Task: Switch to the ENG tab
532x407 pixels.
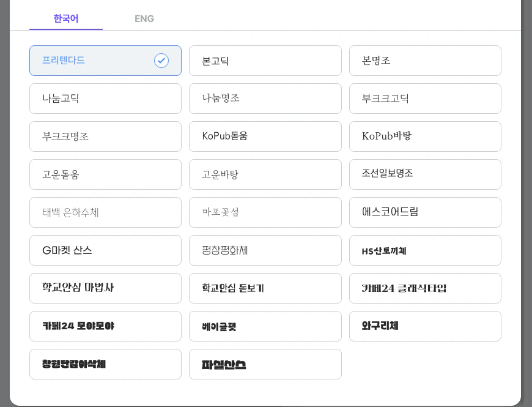Action: click(x=144, y=19)
